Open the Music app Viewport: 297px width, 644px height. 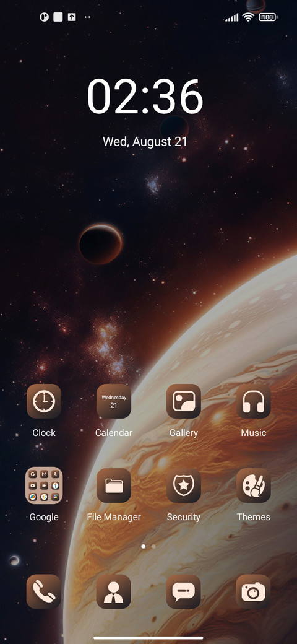click(254, 401)
